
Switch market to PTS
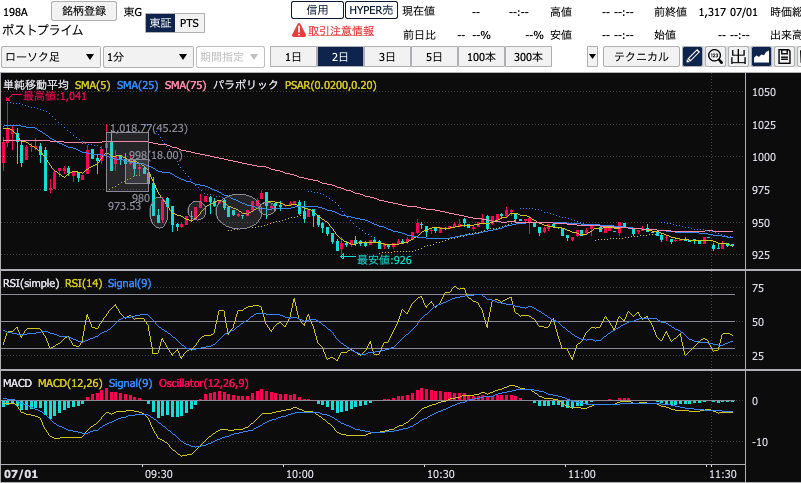(x=188, y=23)
